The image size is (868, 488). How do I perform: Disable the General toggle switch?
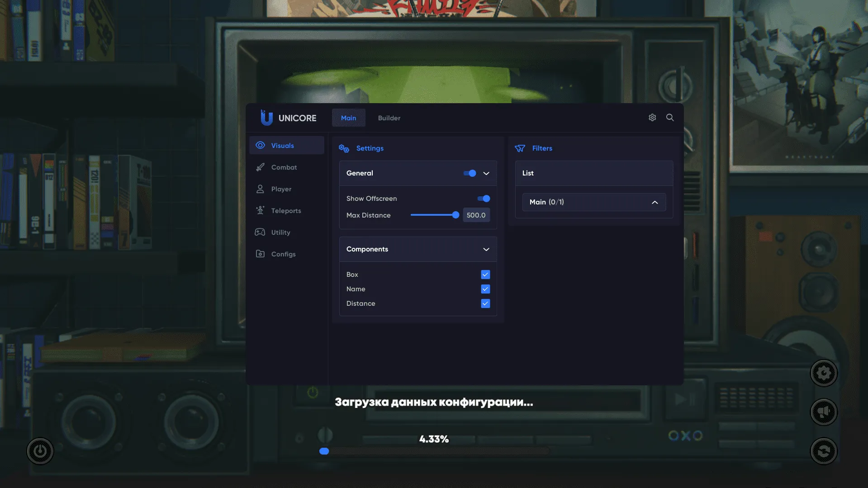coord(470,173)
